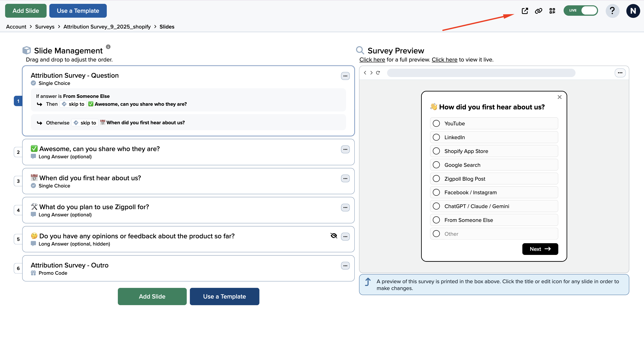Go to Surveys in breadcrumb
Image resolution: width=644 pixels, height=363 pixels.
[x=44, y=27]
